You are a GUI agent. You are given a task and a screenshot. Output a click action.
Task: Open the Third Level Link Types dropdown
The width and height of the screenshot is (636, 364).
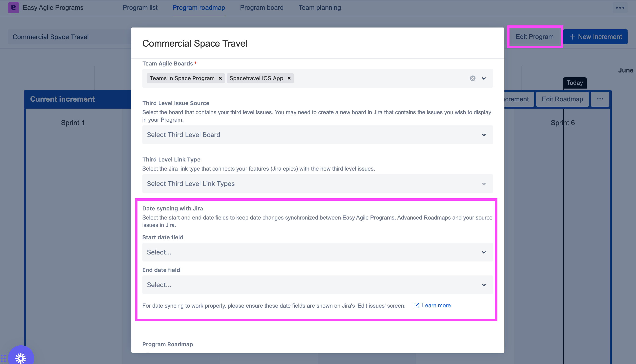pyautogui.click(x=317, y=184)
